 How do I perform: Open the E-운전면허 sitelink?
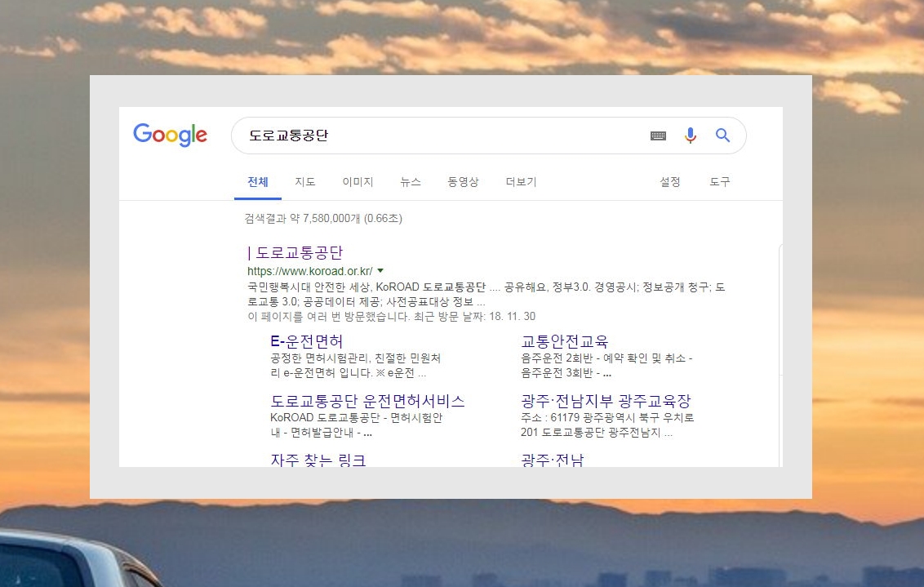point(306,341)
